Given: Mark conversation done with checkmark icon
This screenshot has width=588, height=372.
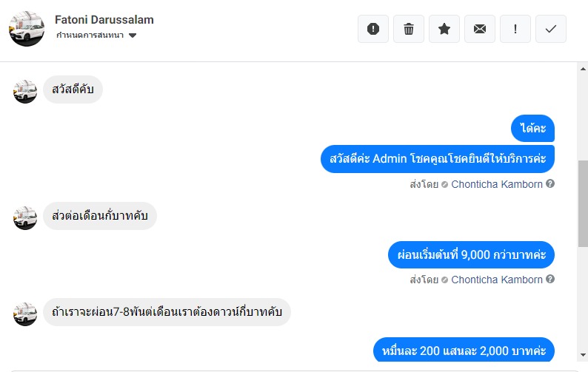Looking at the screenshot, I should click(551, 29).
